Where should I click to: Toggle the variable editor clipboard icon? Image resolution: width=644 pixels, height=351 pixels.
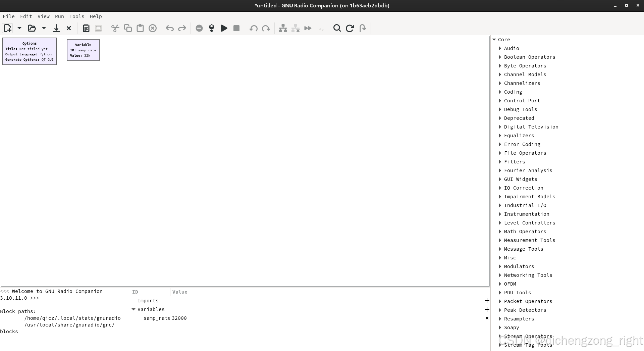click(86, 28)
